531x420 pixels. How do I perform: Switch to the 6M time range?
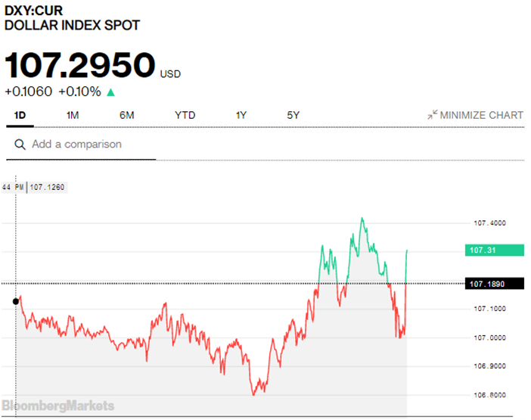point(126,115)
